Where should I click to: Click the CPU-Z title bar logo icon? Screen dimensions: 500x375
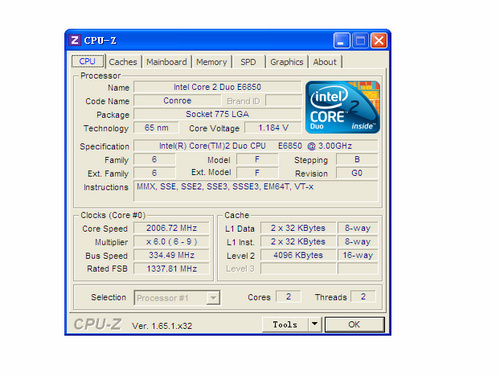click(x=75, y=40)
